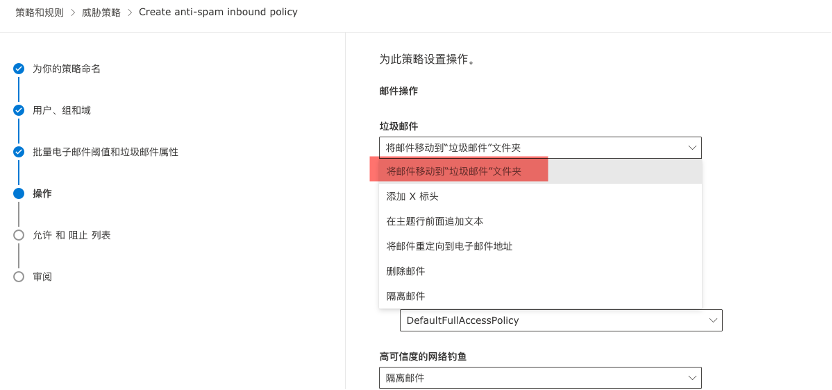Click the chevron of the 垃圾邮件 dropdown
This screenshot has width=832, height=390.
click(x=692, y=148)
